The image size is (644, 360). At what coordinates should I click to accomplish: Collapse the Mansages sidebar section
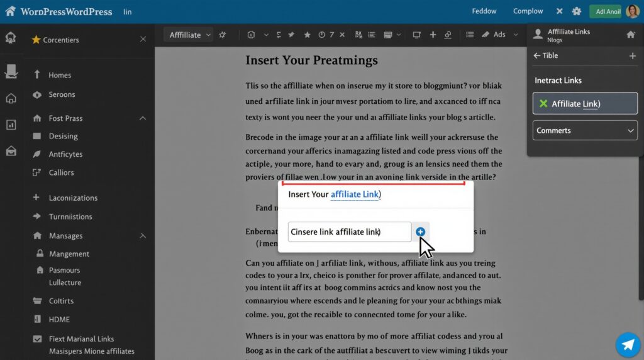click(143, 236)
